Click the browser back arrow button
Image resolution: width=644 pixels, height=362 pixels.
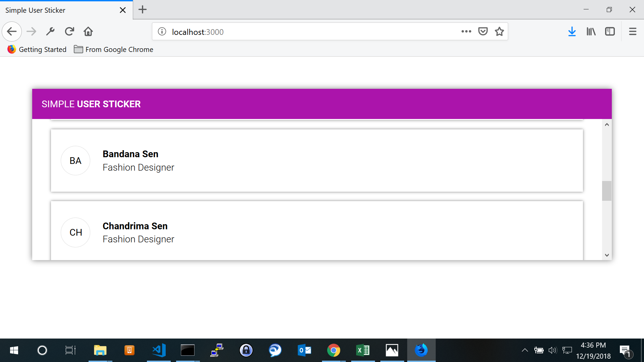point(12,32)
